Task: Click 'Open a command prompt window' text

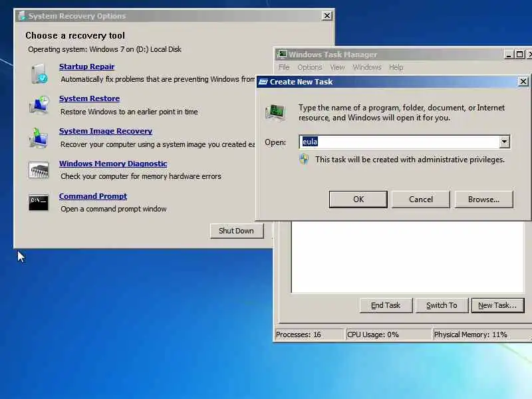Action: 114,209
